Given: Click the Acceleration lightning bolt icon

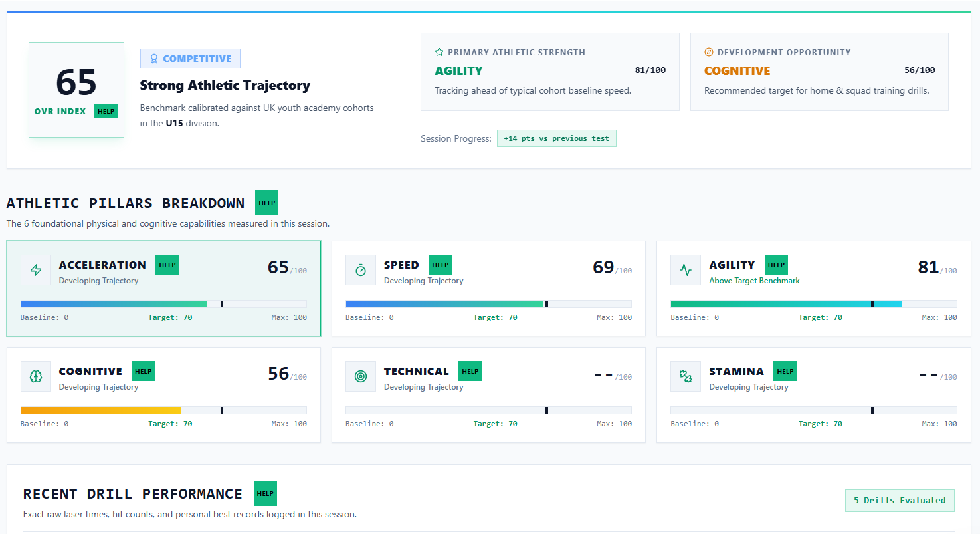Looking at the screenshot, I should (x=36, y=270).
